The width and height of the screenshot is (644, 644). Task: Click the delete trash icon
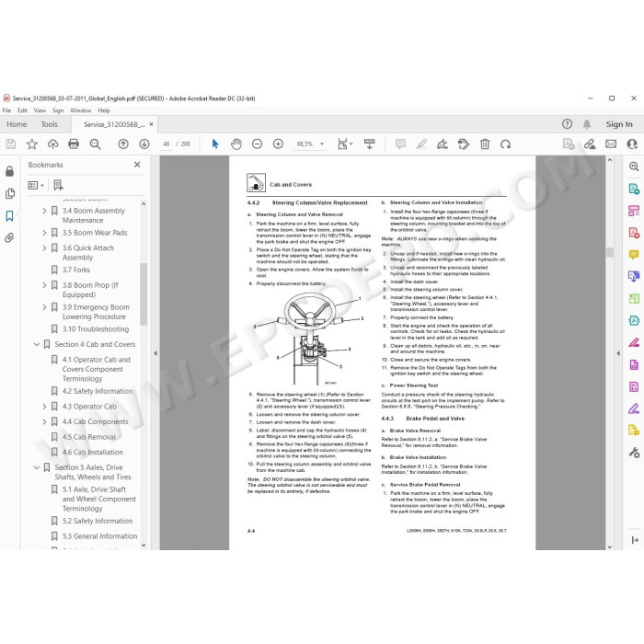pyautogui.click(x=485, y=144)
